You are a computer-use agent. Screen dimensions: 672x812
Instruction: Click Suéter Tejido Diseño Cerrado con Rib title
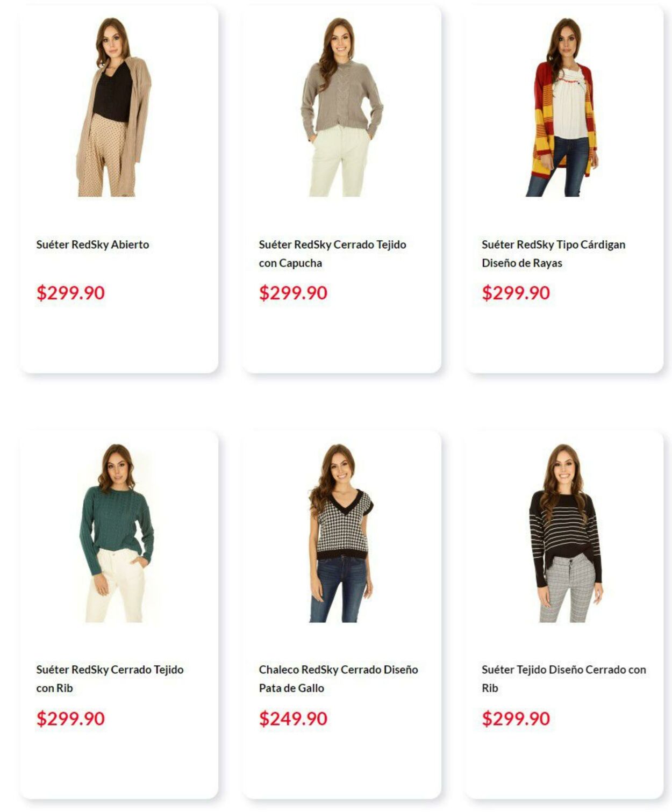click(x=563, y=679)
